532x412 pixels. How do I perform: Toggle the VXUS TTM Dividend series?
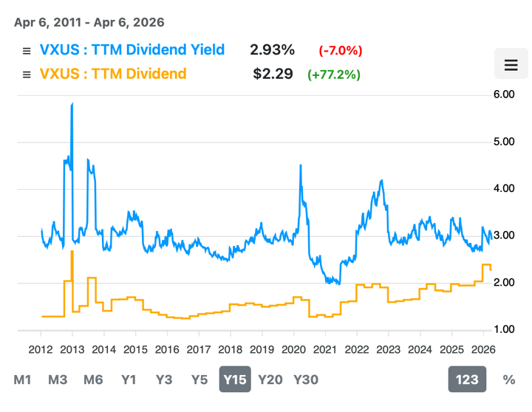[x=112, y=74]
